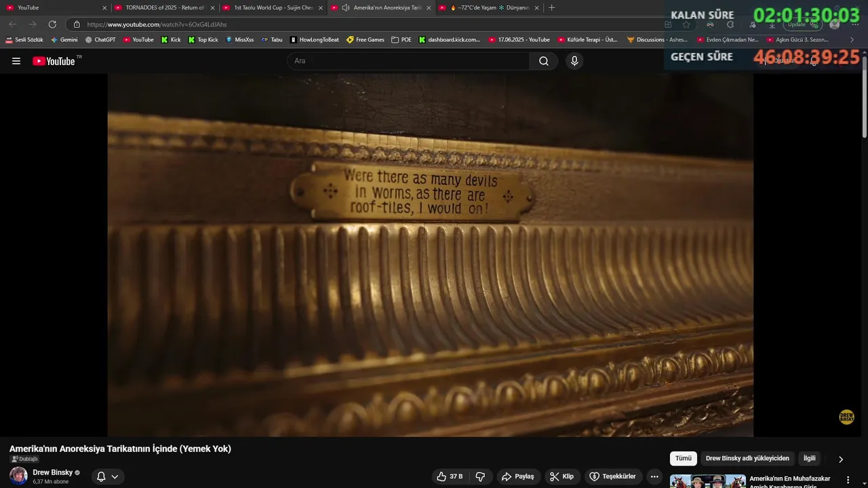Open HowLongToBeat bookmark
Viewport: 868px width, 488px height.
point(314,39)
